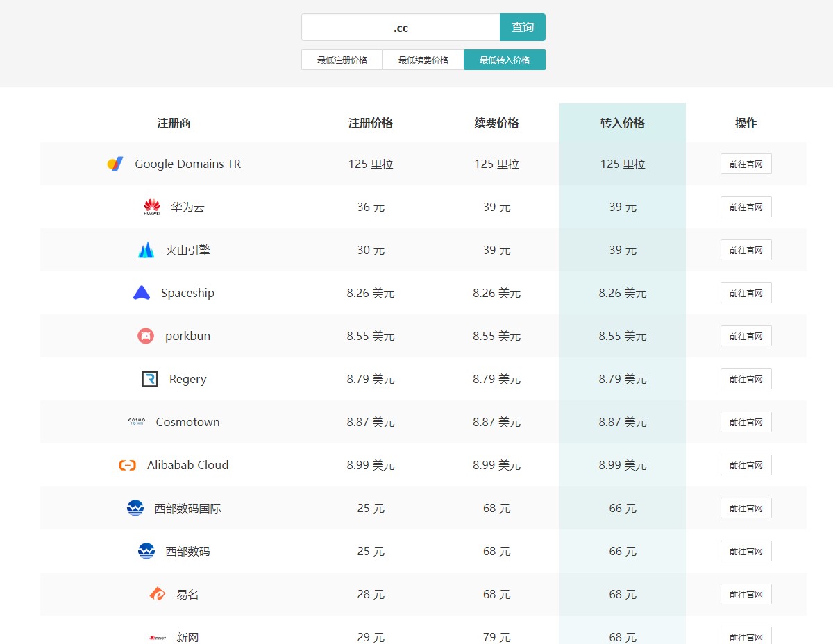833x644 pixels.
Task: Click the 西部数码国际 logo icon
Action: (x=135, y=508)
